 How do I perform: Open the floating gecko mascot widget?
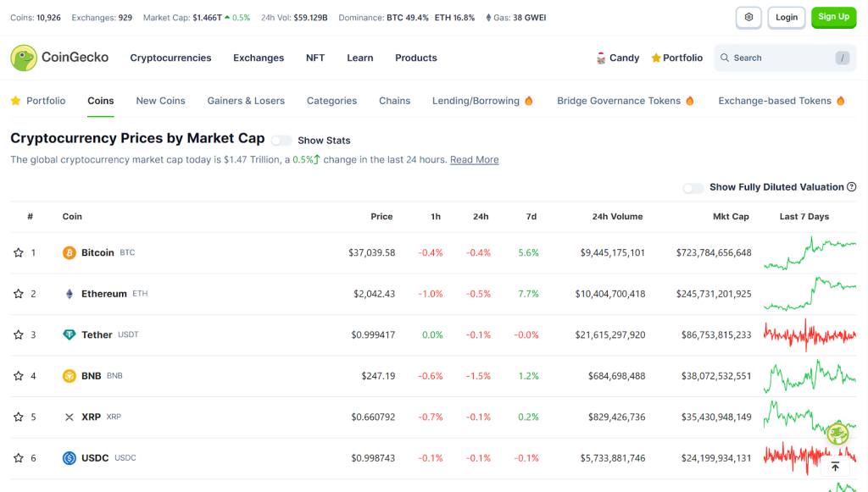[837, 434]
